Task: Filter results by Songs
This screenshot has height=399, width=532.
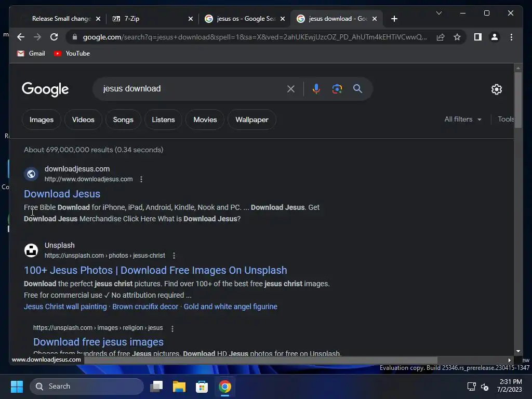Action: click(x=123, y=119)
